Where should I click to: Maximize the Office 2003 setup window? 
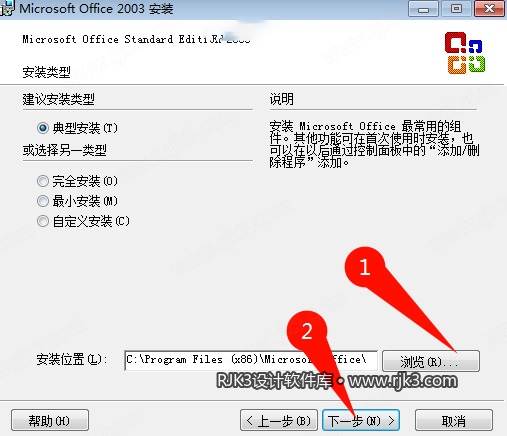(456, 9)
